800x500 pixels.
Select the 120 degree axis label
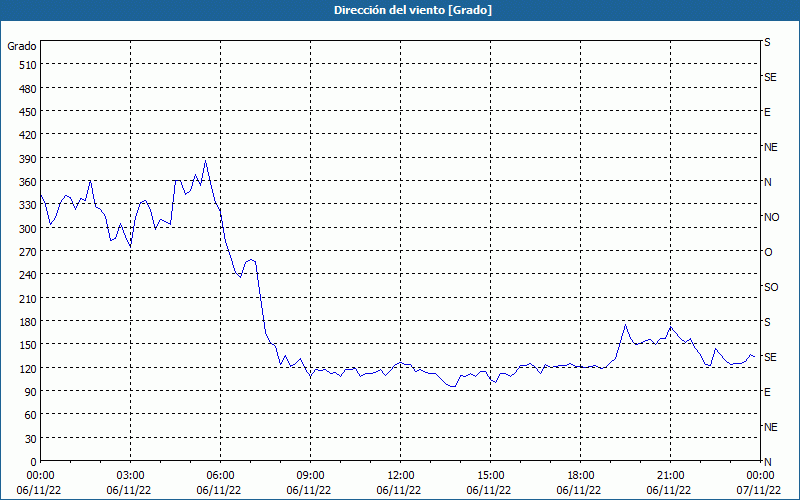tap(28, 368)
